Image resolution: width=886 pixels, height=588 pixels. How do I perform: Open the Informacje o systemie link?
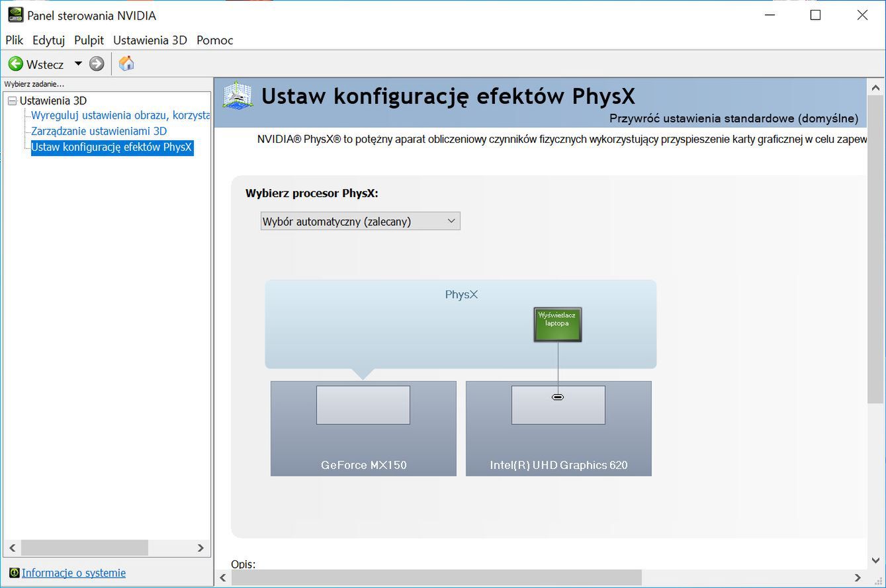[73, 573]
